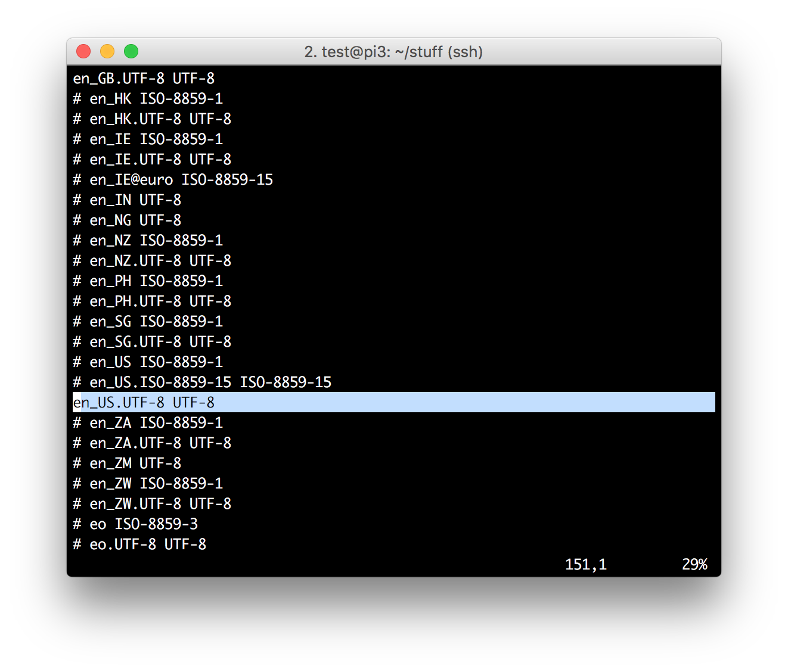The image size is (788, 672).
Task: Click the cursor position '151,1' in status line
Action: tap(586, 565)
